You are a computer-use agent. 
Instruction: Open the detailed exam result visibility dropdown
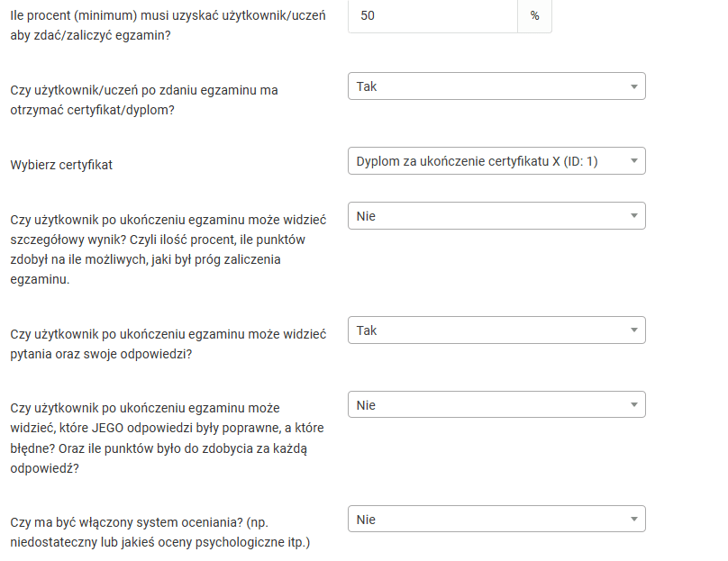tap(487, 216)
